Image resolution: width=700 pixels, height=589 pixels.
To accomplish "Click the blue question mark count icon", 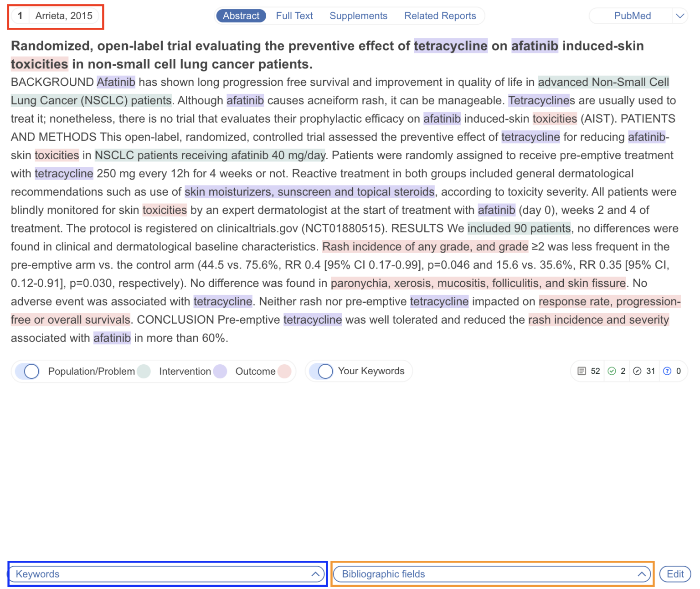I will click(x=668, y=371).
